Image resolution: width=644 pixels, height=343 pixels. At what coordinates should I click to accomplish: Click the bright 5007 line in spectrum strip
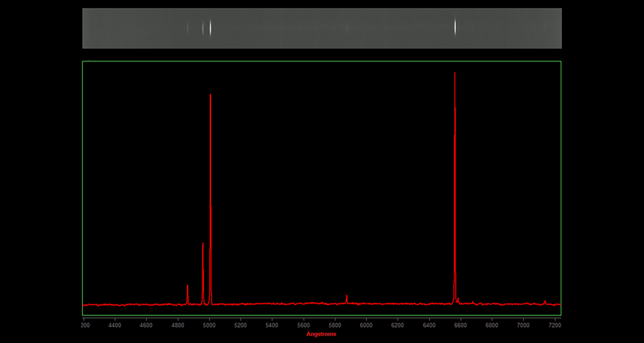point(210,28)
